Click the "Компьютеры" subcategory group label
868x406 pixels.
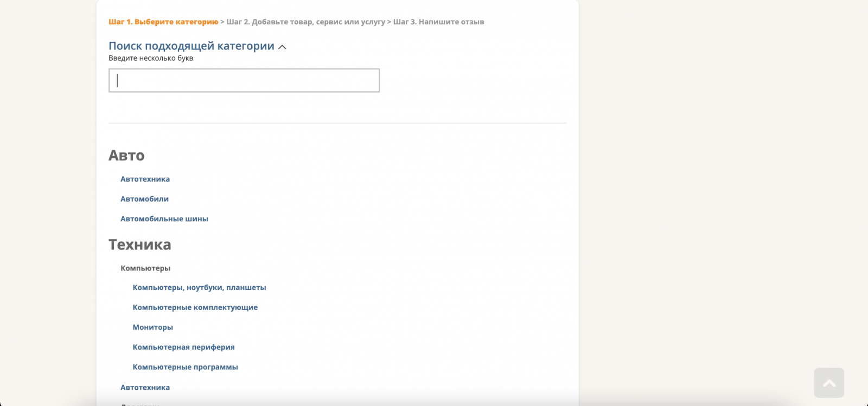(145, 268)
